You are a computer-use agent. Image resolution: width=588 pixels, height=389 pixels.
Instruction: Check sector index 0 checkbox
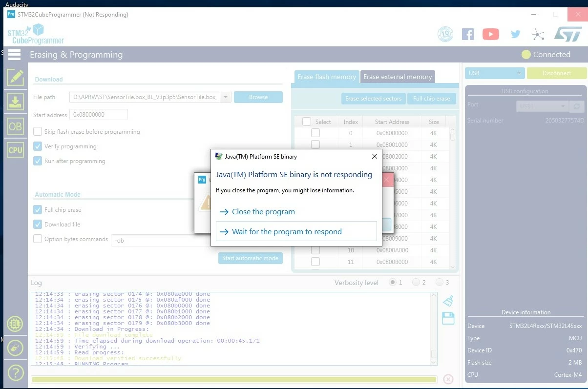(315, 133)
